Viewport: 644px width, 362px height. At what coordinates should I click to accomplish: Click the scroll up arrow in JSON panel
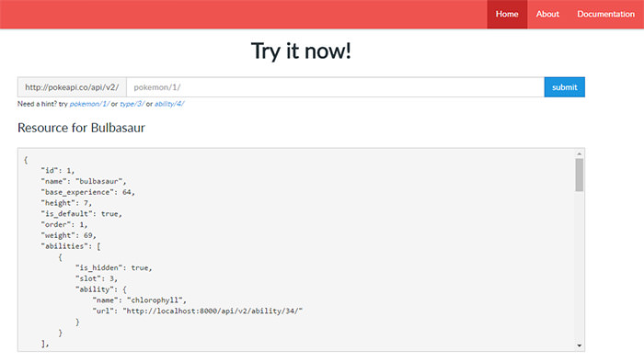[579, 153]
